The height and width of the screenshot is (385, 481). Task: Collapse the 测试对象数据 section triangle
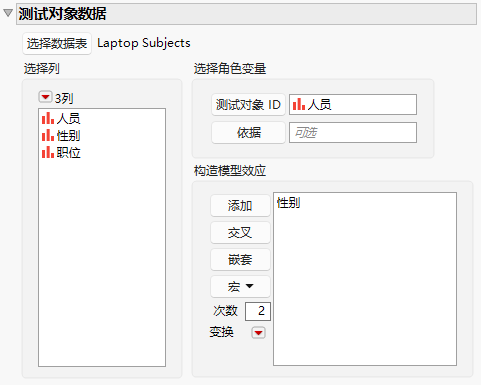pos(8,13)
